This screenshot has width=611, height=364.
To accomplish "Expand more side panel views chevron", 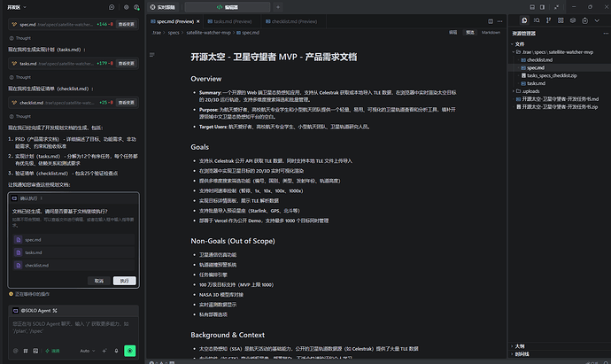I will pos(597,20).
